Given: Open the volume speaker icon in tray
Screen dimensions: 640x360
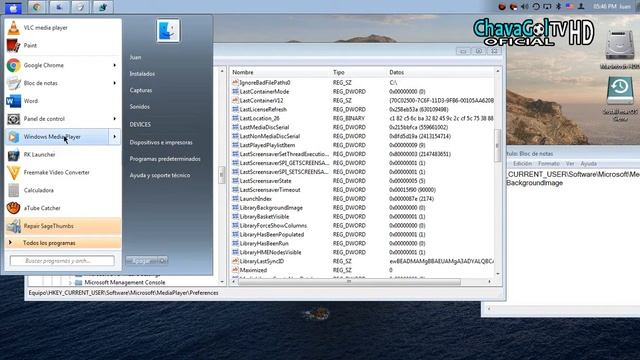Looking at the screenshot, I should coord(525,7).
